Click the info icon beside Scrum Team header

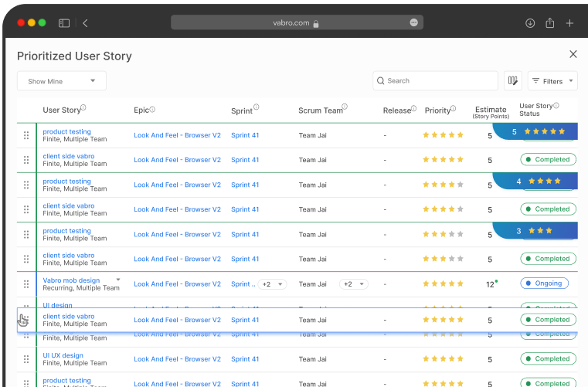click(x=345, y=108)
